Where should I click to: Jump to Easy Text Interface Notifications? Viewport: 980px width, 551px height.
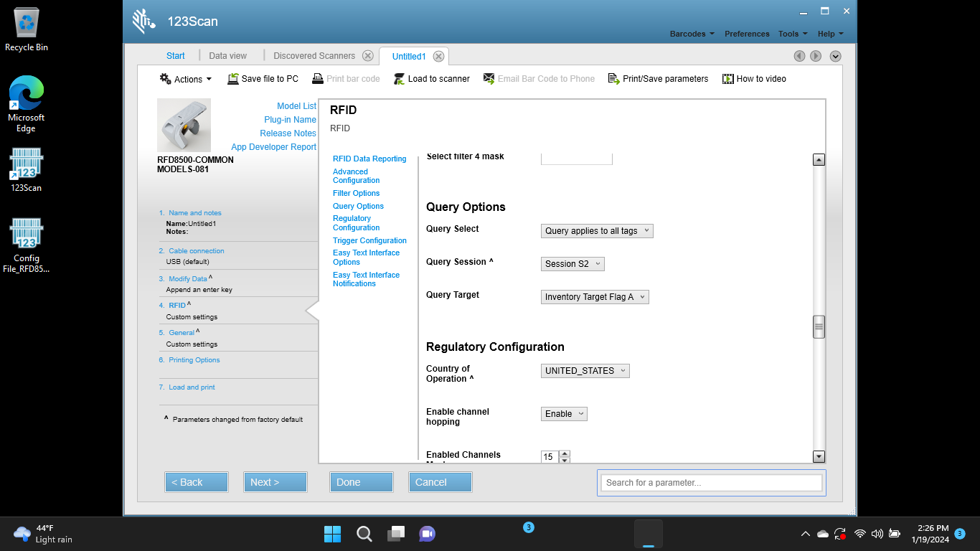point(366,280)
